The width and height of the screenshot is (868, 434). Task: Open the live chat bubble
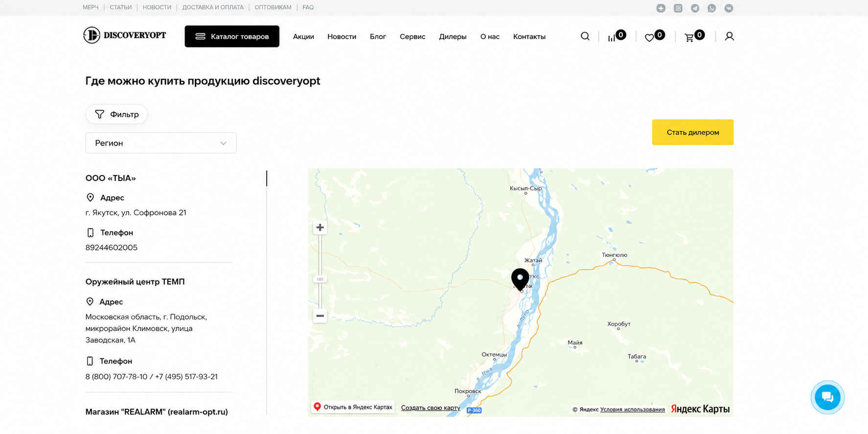click(827, 397)
